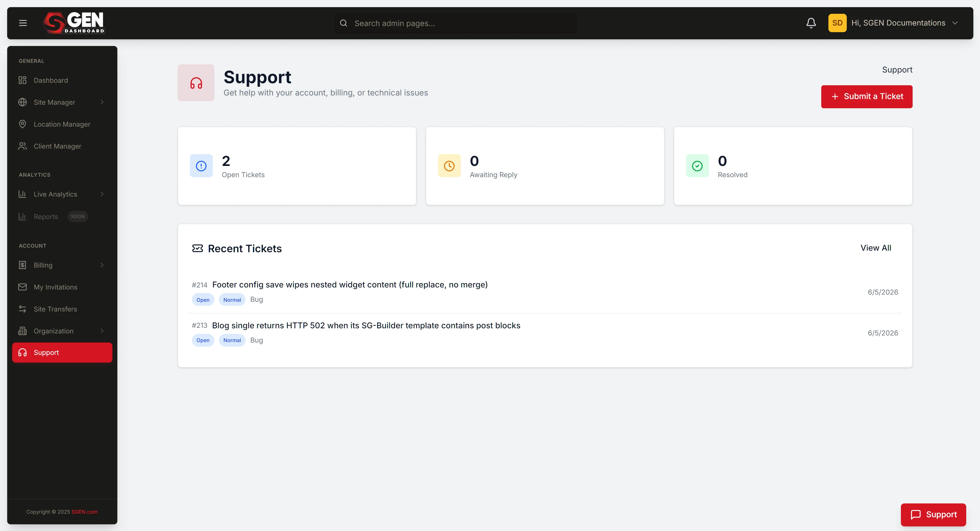
Task: Click the Open Tickets alert icon
Action: click(x=201, y=166)
